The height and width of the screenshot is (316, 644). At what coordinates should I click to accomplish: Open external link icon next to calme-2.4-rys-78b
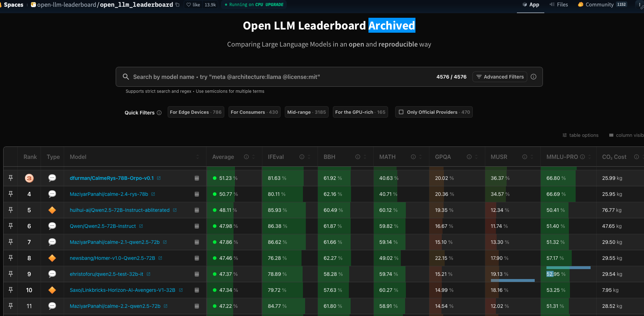153,194
